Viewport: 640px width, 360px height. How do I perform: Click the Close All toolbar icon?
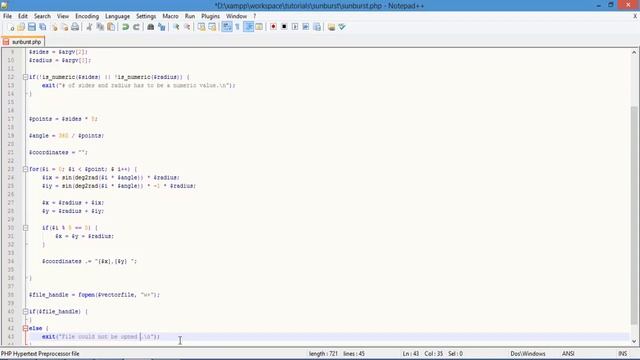[64, 27]
